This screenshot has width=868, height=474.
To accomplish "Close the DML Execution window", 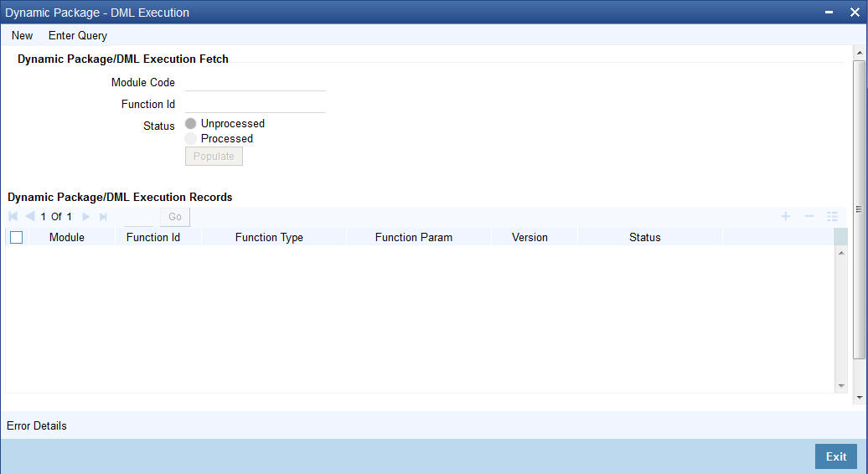I will [x=855, y=13].
